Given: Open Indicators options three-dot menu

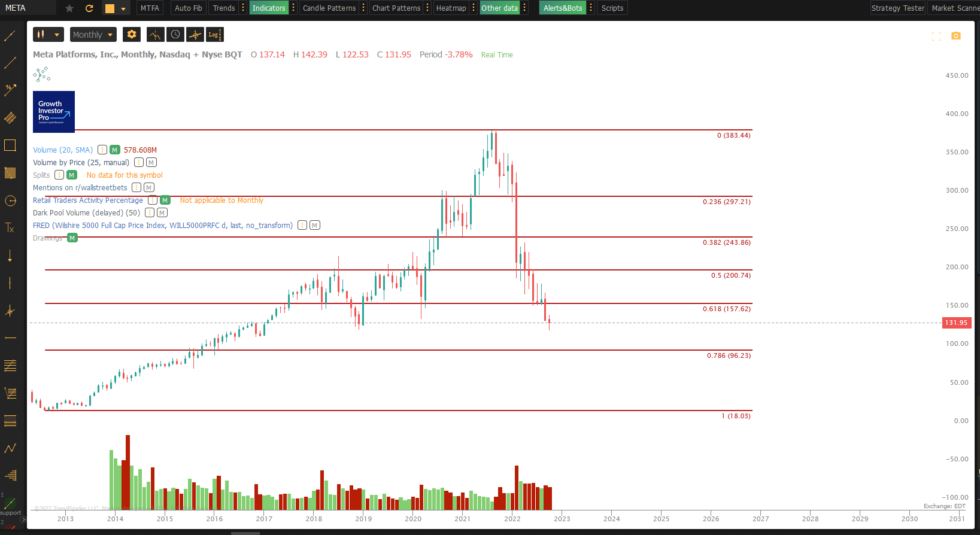Looking at the screenshot, I should pos(293,8).
